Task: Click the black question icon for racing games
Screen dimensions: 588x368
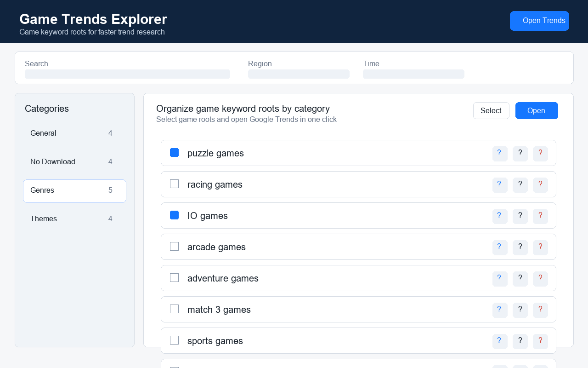Action: point(520,185)
